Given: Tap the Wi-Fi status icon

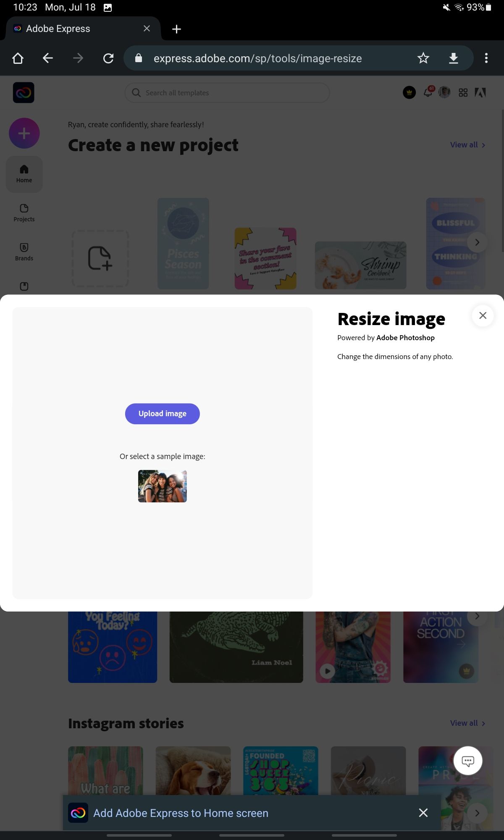Looking at the screenshot, I should pyautogui.click(x=460, y=8).
